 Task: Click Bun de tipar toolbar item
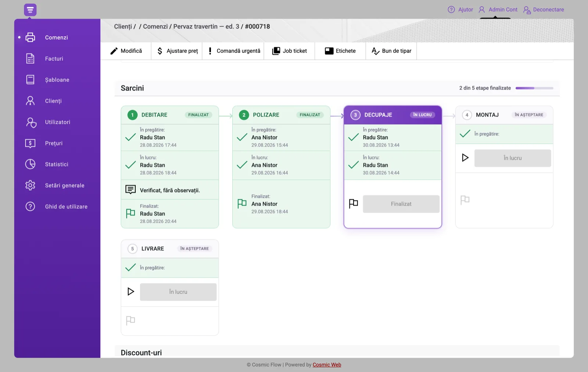(391, 51)
